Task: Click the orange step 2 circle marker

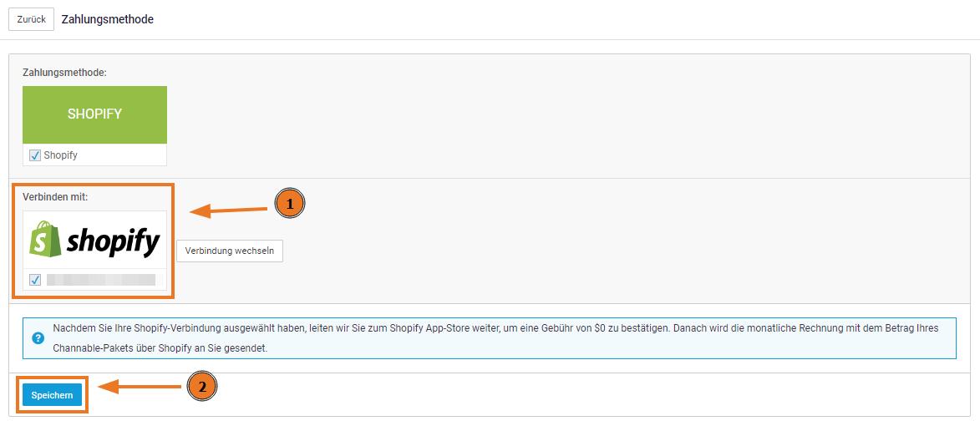Action: pyautogui.click(x=201, y=386)
